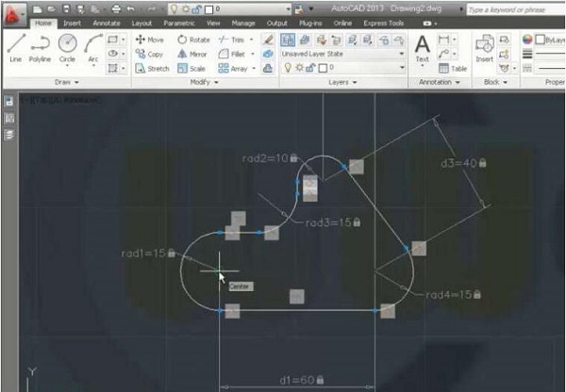This screenshot has height=392, width=566.
Task: Select the Linear dimension tool
Action: coord(443,39)
